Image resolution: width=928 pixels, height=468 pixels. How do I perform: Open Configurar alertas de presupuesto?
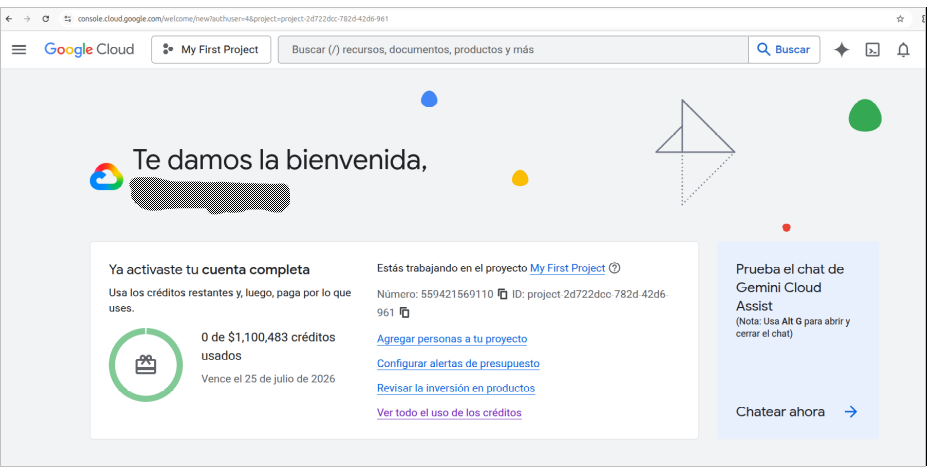click(458, 364)
